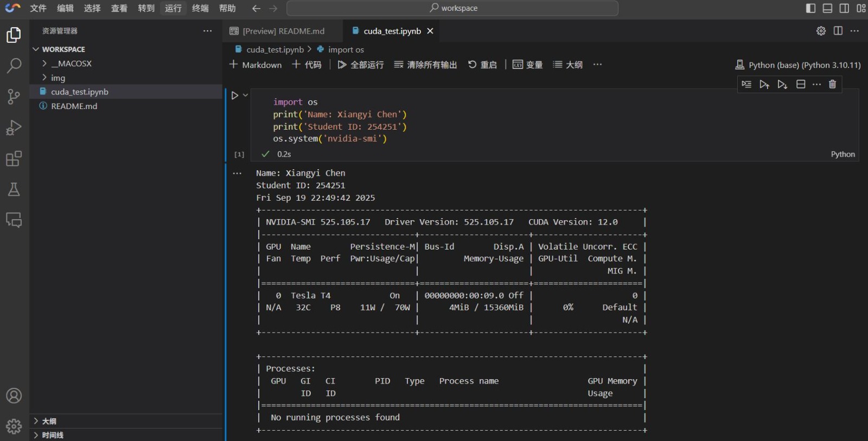Open the 终端 menu
868x441 pixels.
[x=200, y=8]
